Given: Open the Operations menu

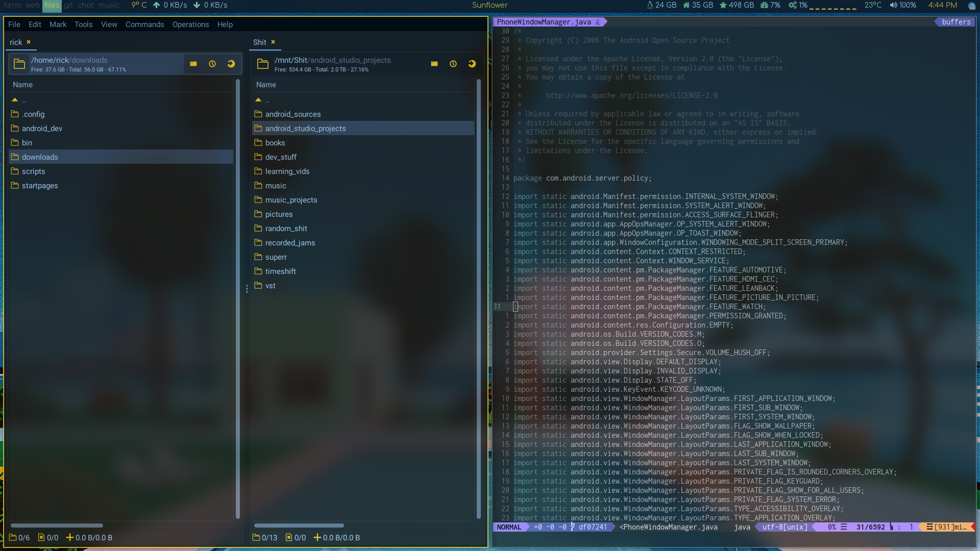Looking at the screenshot, I should [x=190, y=24].
